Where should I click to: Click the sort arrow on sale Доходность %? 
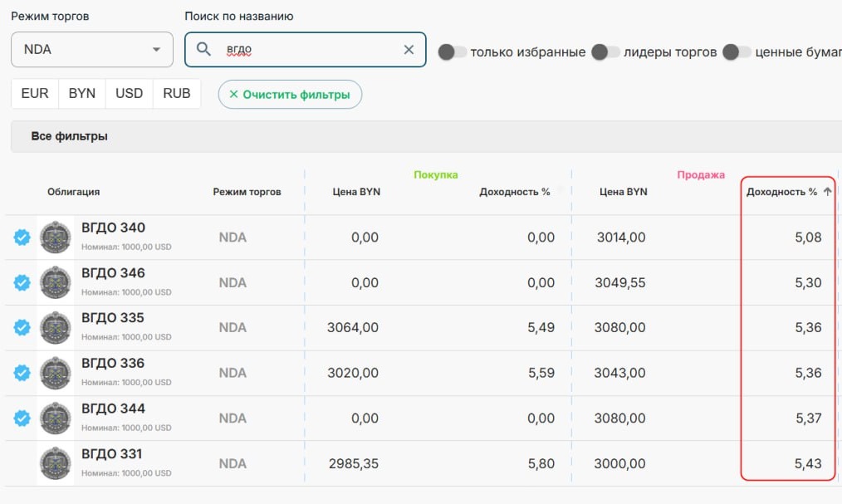click(827, 192)
